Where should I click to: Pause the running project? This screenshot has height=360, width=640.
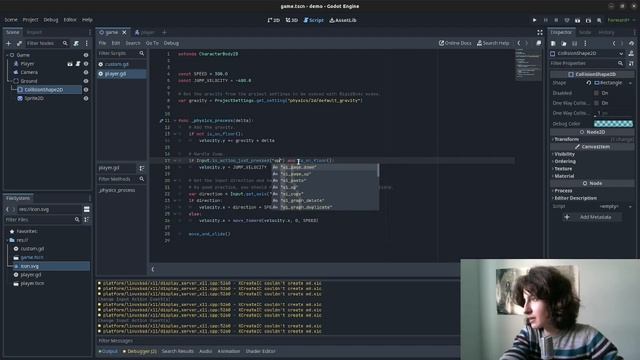(x=545, y=20)
